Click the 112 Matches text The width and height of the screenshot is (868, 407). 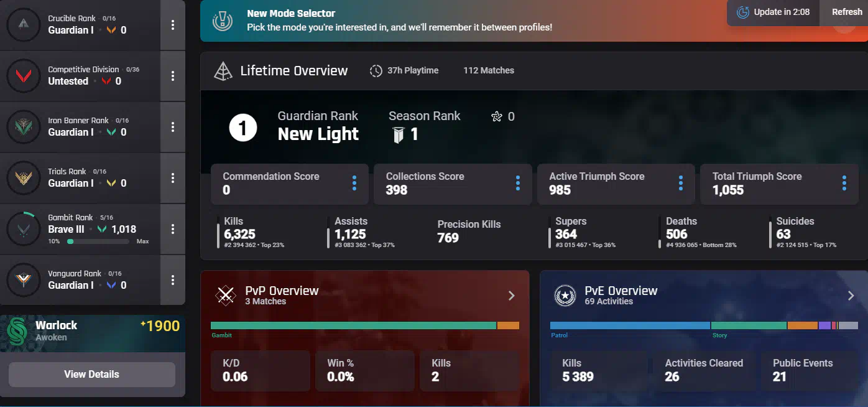(489, 71)
